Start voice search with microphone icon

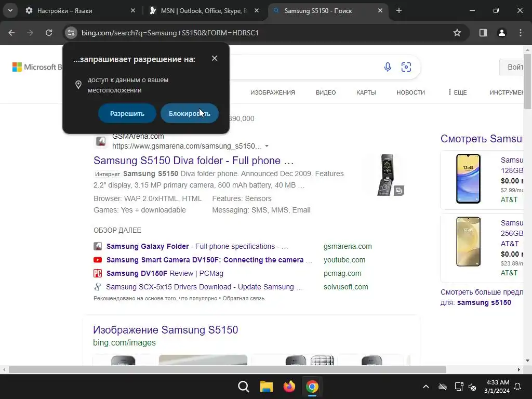point(388,67)
